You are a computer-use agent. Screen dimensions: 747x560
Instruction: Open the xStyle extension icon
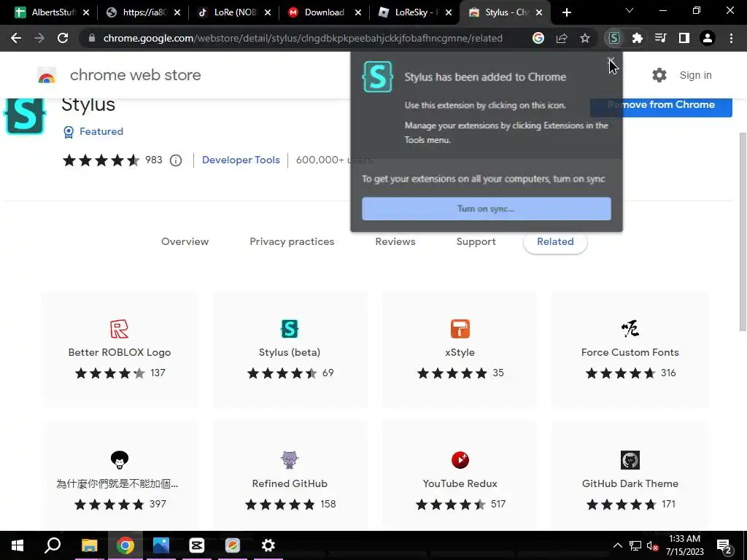click(x=460, y=329)
